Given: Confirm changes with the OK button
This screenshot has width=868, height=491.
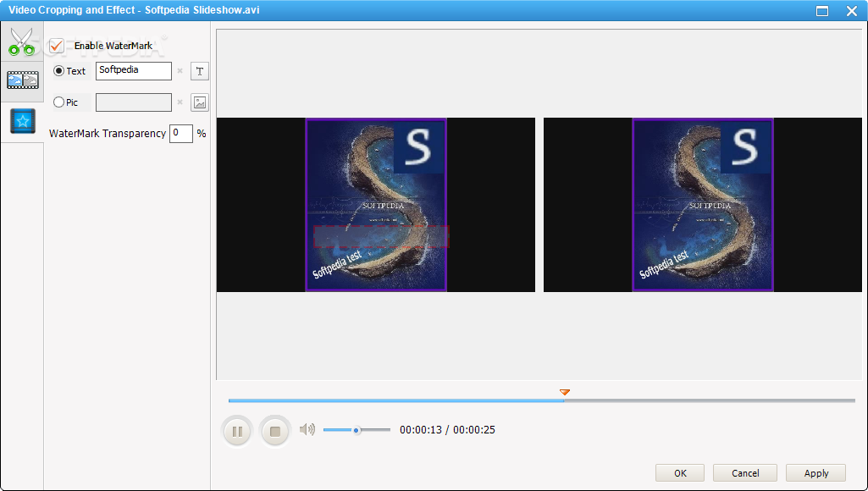Looking at the screenshot, I should (680, 473).
